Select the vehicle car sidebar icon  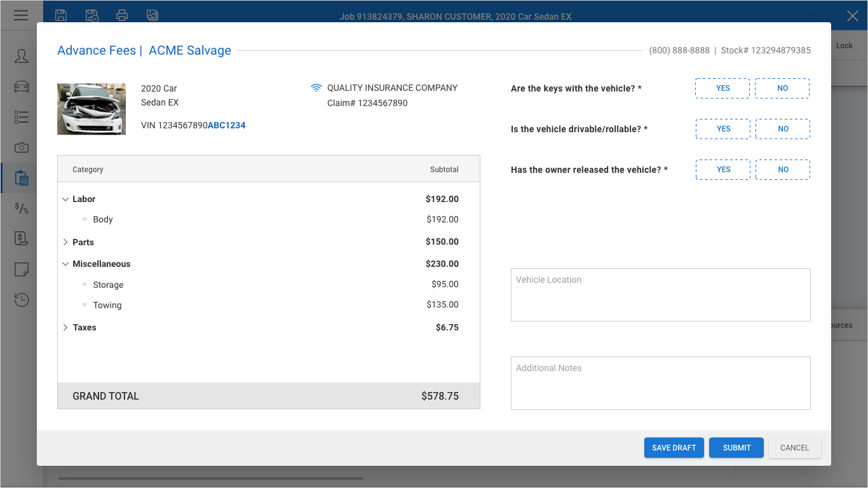pos(22,86)
